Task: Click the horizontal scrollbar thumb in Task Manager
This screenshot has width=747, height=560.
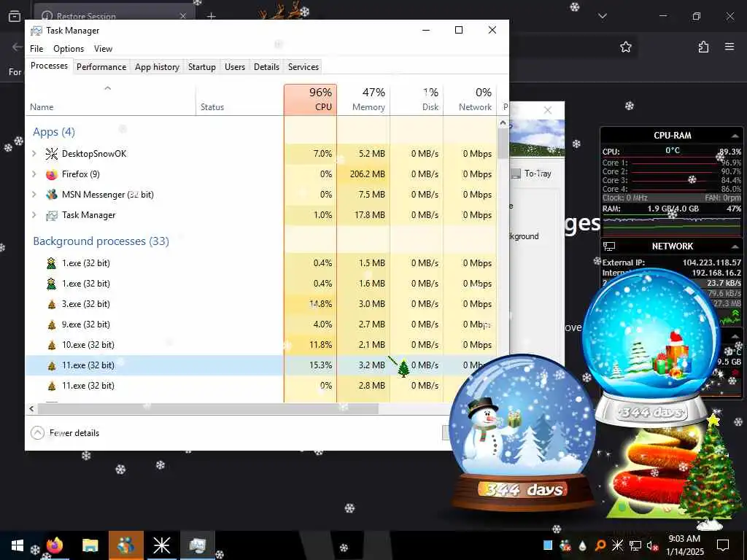Action: coord(209,408)
